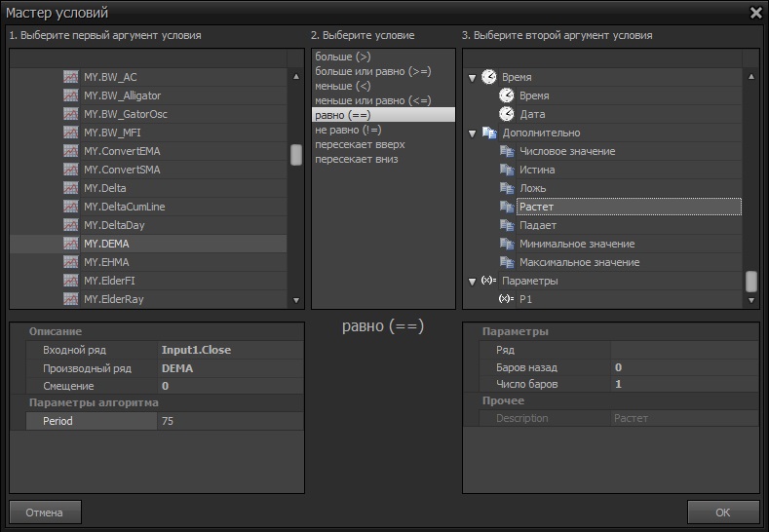
Task: Confirm with the OK button
Action: pyautogui.click(x=722, y=513)
